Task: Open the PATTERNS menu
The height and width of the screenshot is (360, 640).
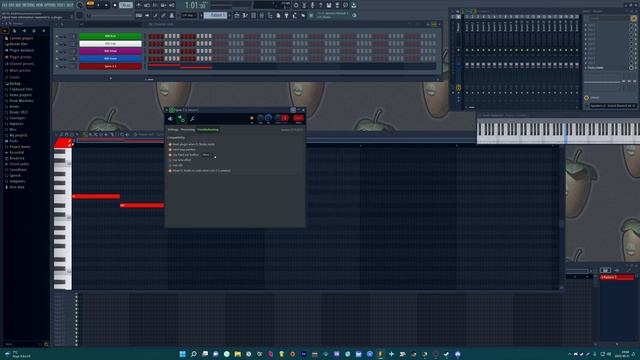Action: [x=29, y=5]
